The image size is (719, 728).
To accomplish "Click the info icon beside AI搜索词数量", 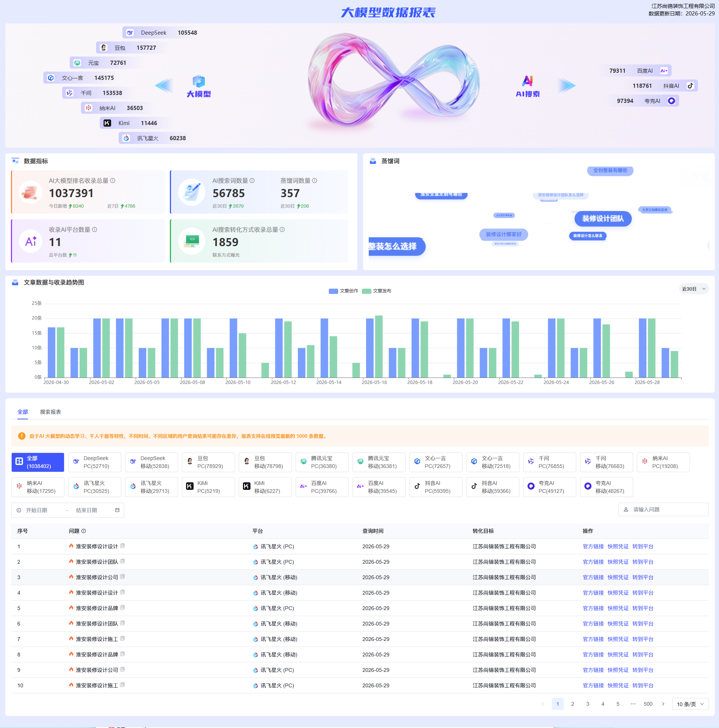I will (x=252, y=180).
